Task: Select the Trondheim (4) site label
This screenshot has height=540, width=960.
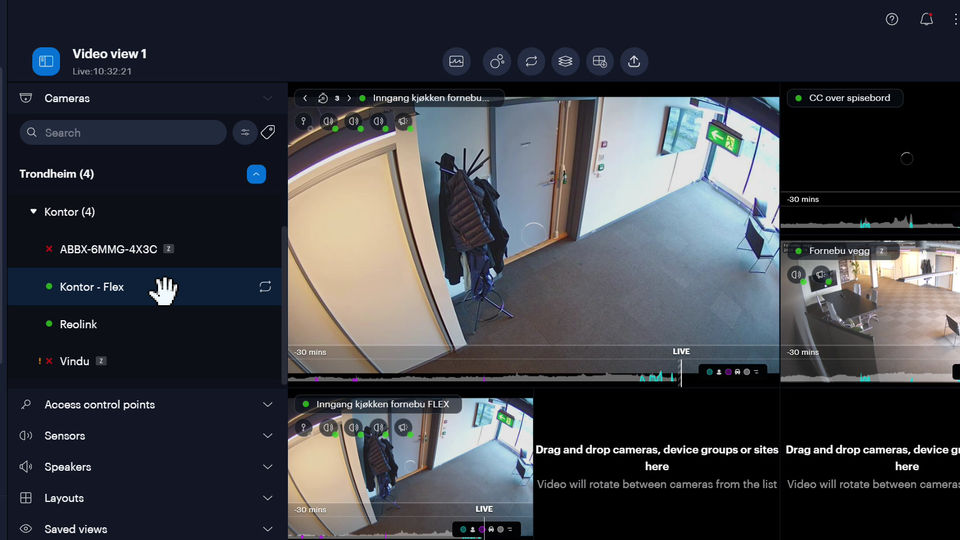Action: [x=56, y=174]
